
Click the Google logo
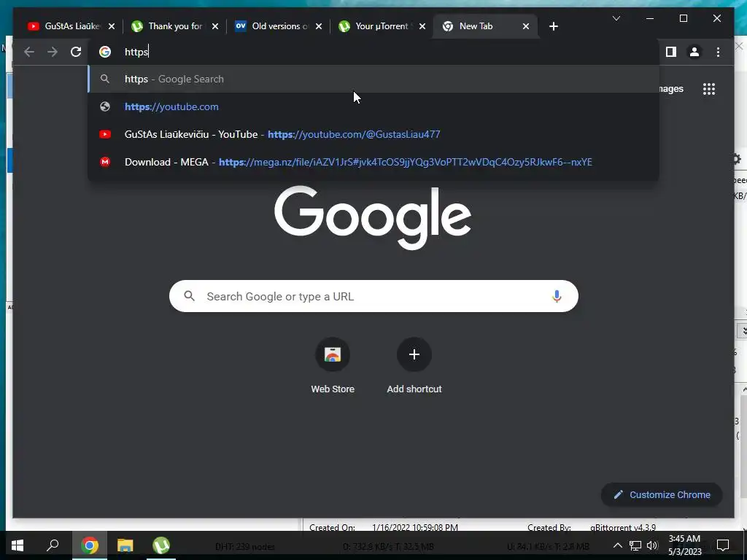click(373, 217)
